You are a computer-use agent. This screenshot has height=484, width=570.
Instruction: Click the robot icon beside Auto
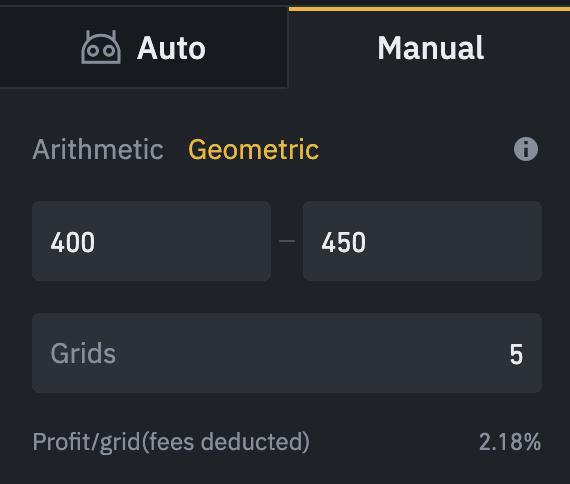coord(101,47)
